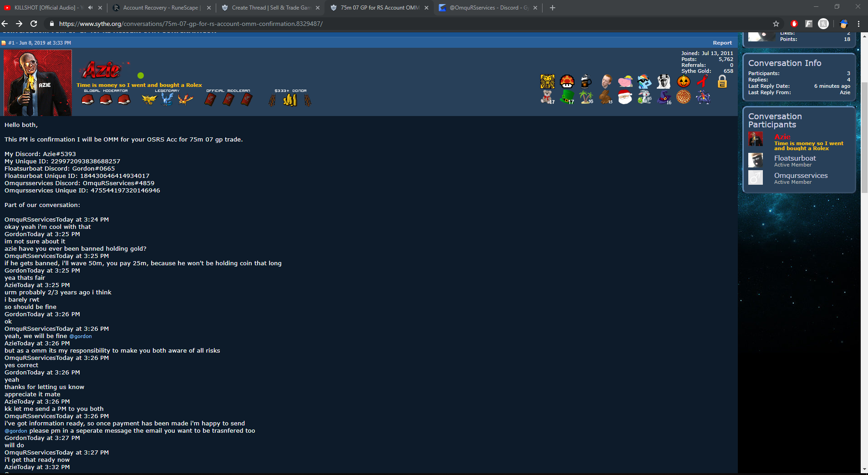Open the gray F extension icon

(809, 24)
